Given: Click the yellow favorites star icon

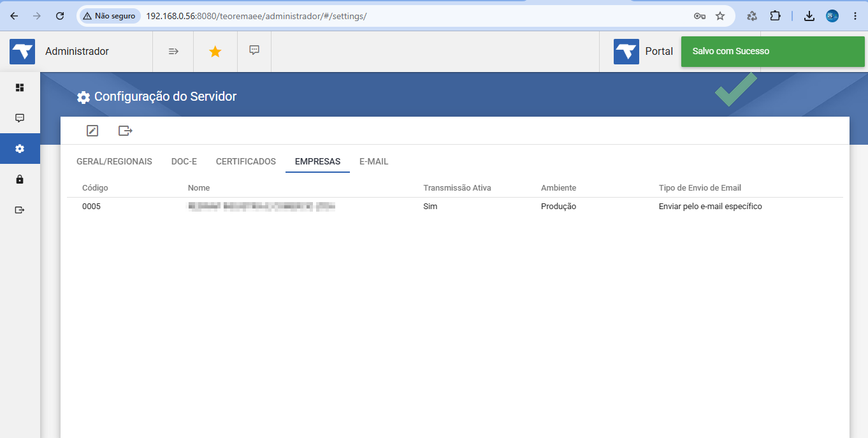Looking at the screenshot, I should (x=215, y=52).
